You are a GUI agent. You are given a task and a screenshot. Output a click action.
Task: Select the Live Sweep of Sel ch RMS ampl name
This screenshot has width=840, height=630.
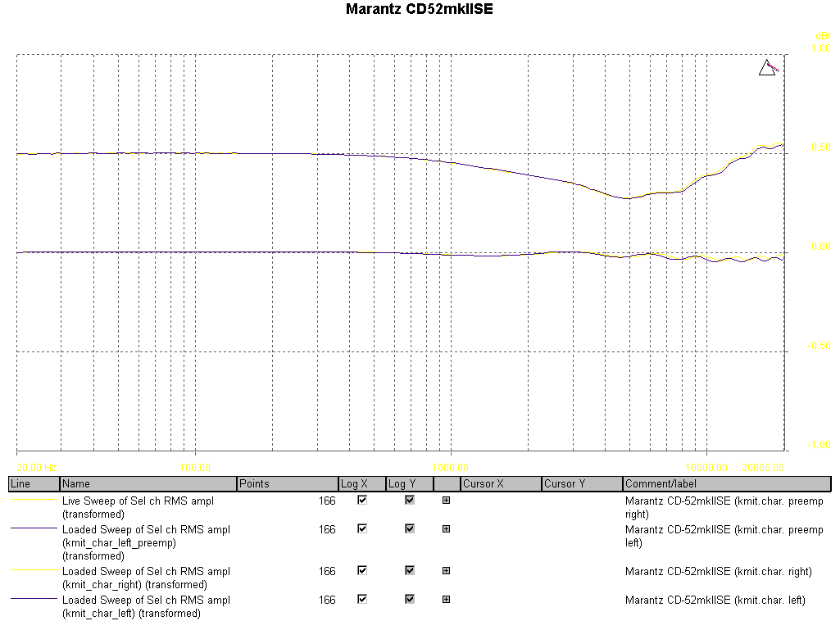[x=138, y=507]
